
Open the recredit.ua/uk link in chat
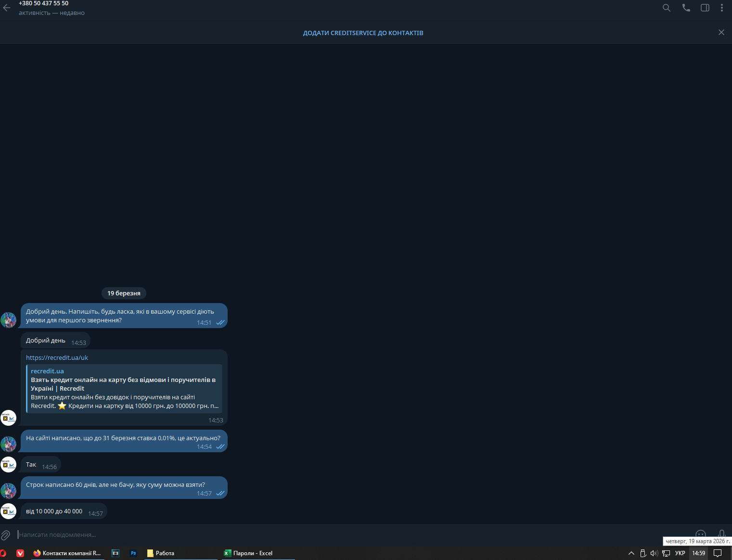coord(57,357)
